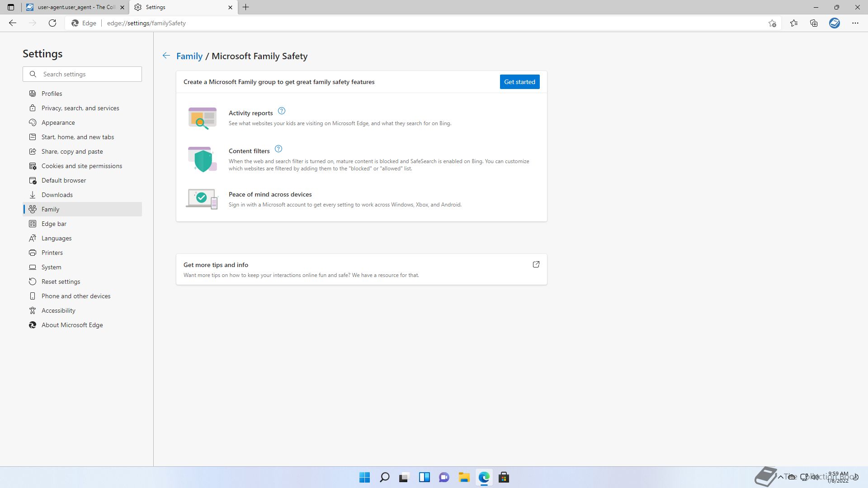Show hidden system tray icons chevron
868x488 pixels.
[780, 477]
